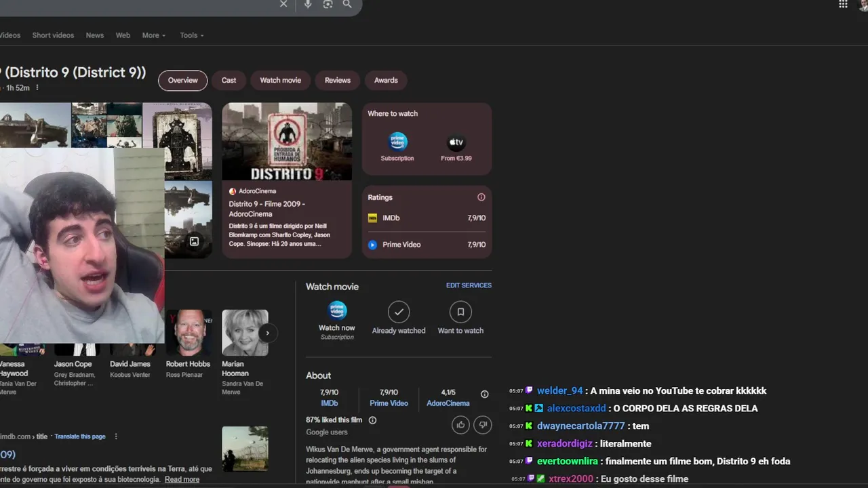
Task: Expand the More search filters dropdown
Action: click(x=154, y=35)
